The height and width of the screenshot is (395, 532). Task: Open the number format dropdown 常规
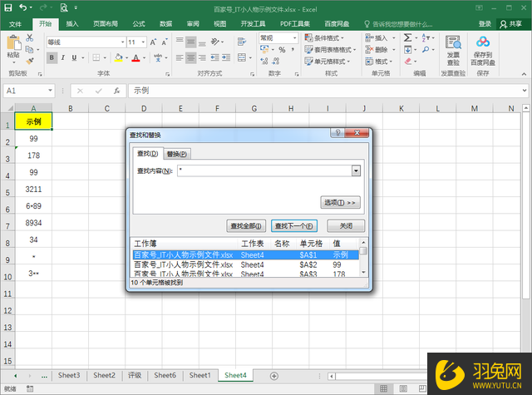294,38
